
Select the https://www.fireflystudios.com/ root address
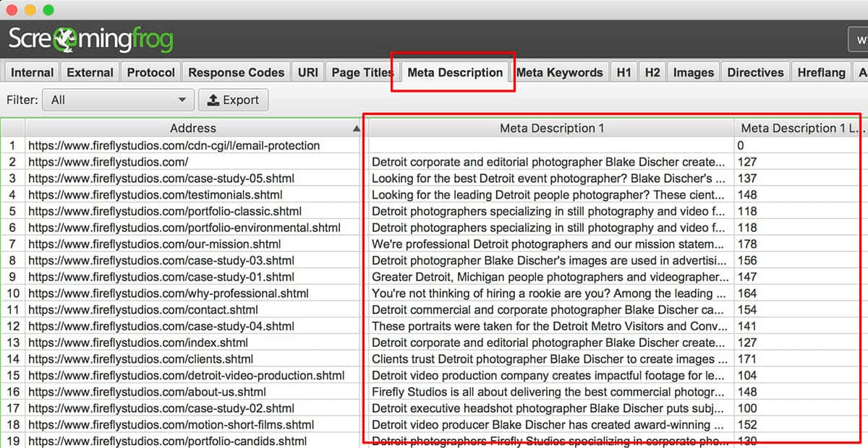[x=108, y=162]
